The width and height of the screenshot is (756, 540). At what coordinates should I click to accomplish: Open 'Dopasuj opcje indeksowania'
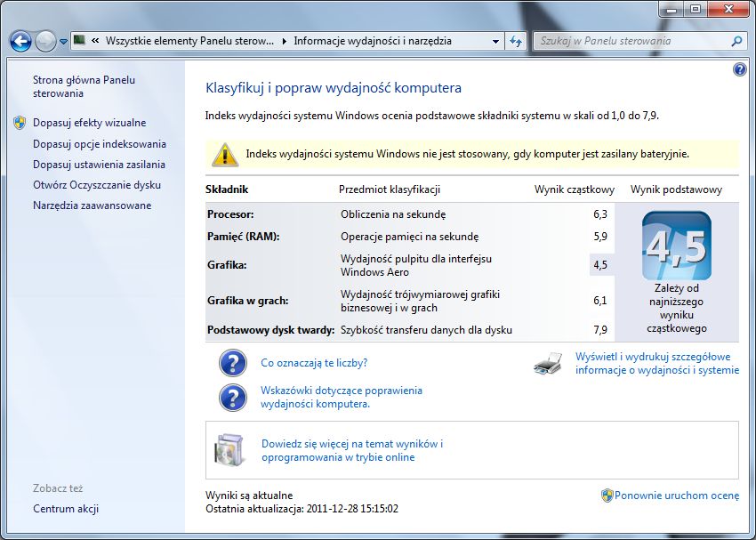pos(100,144)
